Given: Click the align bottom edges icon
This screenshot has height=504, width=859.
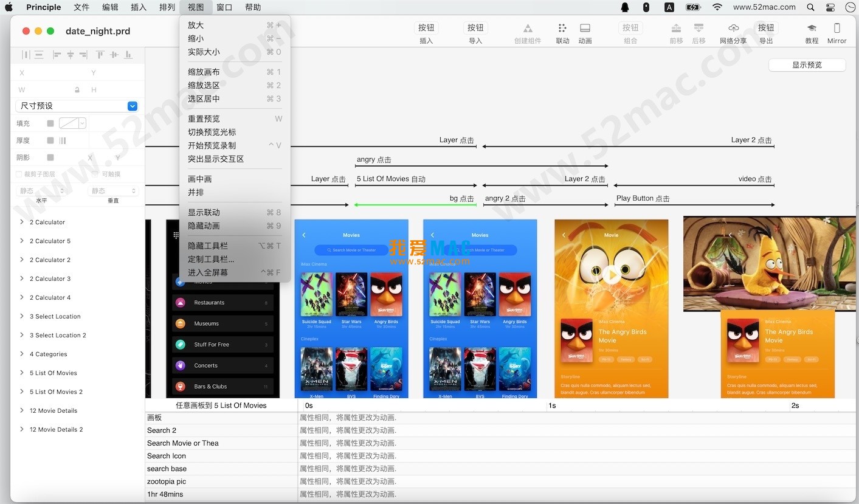Looking at the screenshot, I should click(x=128, y=55).
